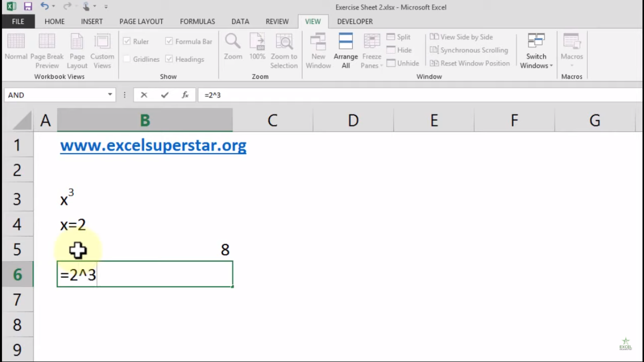Screen dimensions: 644x362
Task: Select column C header
Action: (x=272, y=121)
